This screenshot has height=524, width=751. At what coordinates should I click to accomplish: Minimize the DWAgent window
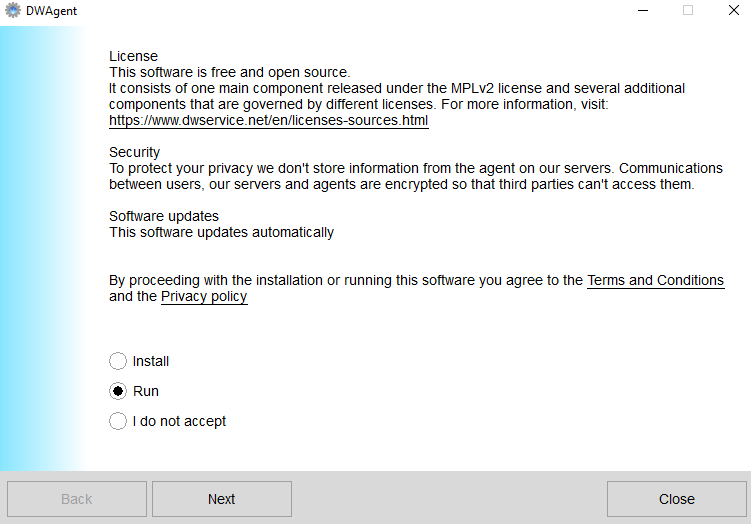(643, 10)
